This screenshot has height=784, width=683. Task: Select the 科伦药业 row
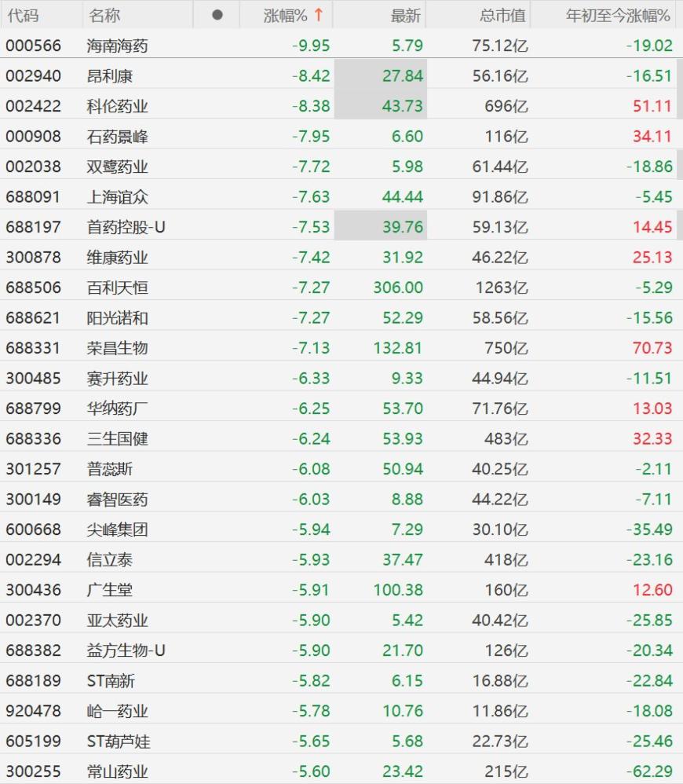tap(341, 106)
